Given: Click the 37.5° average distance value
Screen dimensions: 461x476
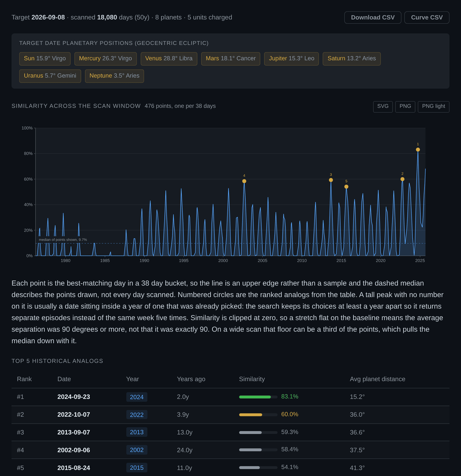Looking at the screenshot, I should click(x=357, y=450).
